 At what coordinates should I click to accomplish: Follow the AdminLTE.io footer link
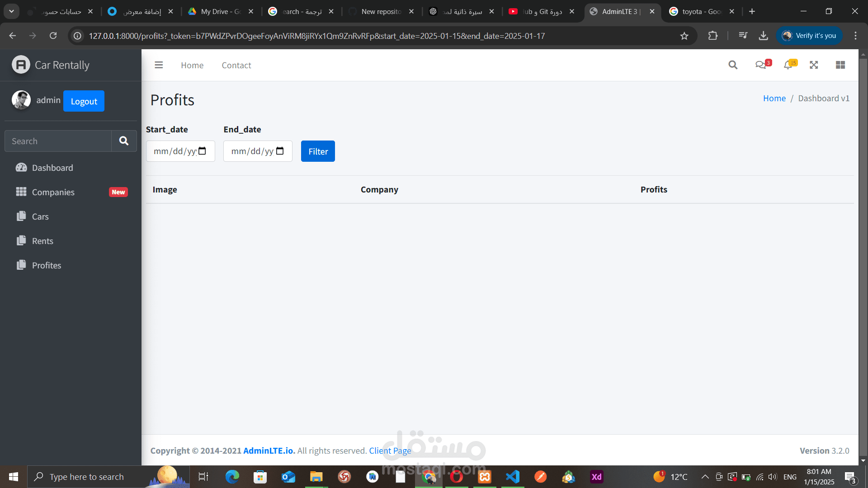click(x=269, y=450)
